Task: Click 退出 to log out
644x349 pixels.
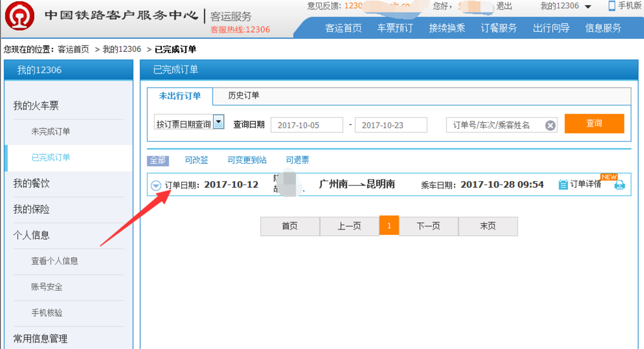Action: pos(504,5)
